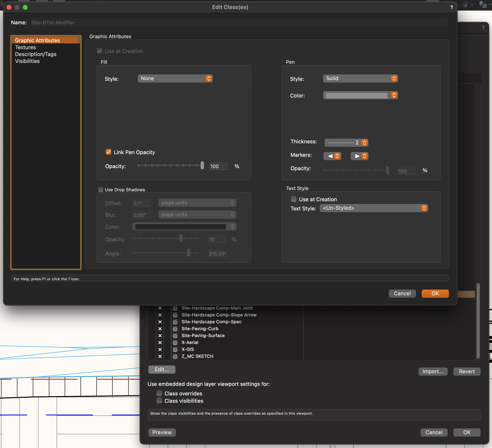This screenshot has width=492, height=448.
Task: Click the invisible X icon for Site-Paving-Curb
Action: click(x=160, y=329)
